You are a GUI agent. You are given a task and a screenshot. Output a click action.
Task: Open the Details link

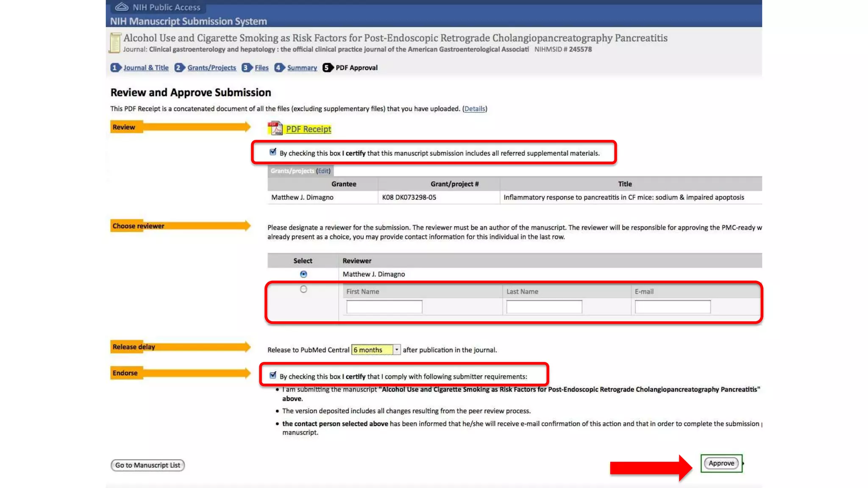click(x=474, y=109)
